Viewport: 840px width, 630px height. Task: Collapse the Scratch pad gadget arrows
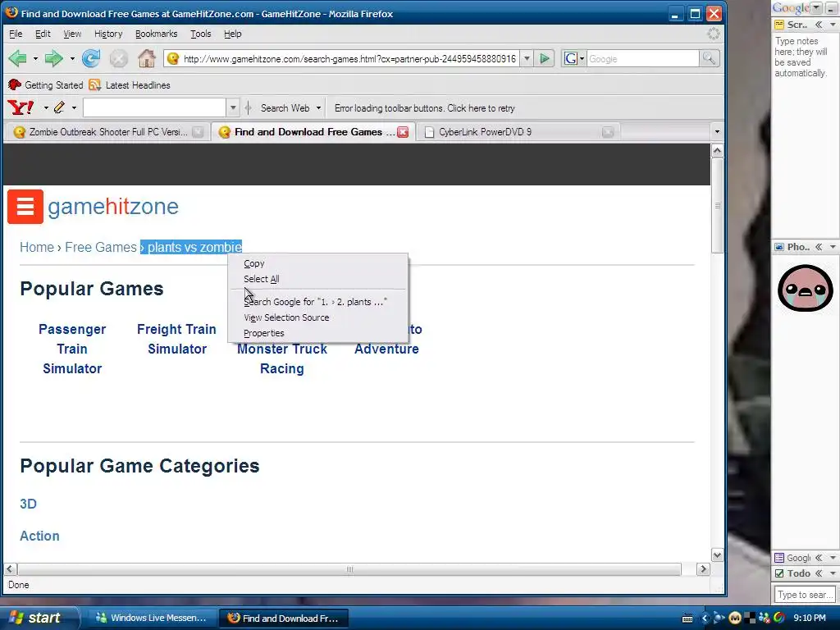819,25
